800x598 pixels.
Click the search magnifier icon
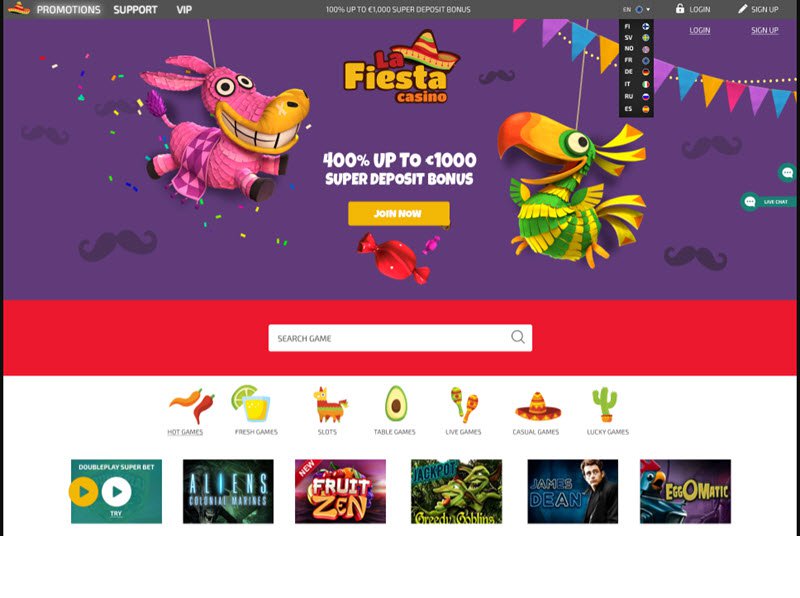[517, 337]
